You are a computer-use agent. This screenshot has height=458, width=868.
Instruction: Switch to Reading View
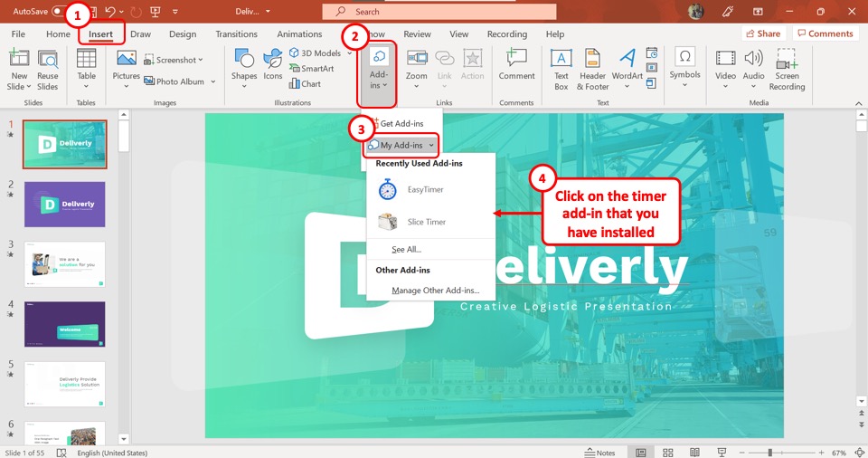pyautogui.click(x=694, y=453)
